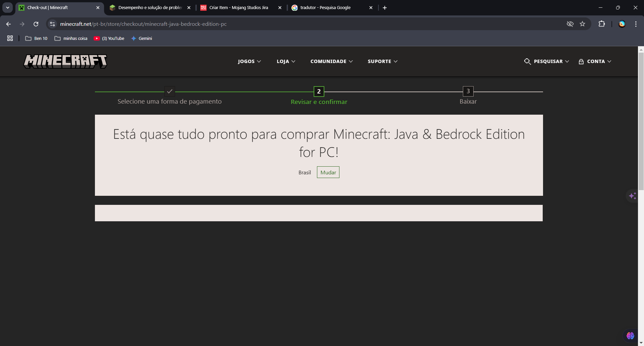Click the scrollbar up arrow

[x=641, y=50]
